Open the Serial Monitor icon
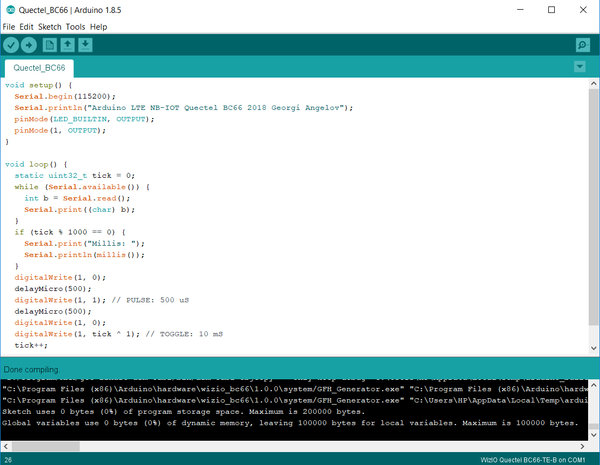 pos(582,45)
